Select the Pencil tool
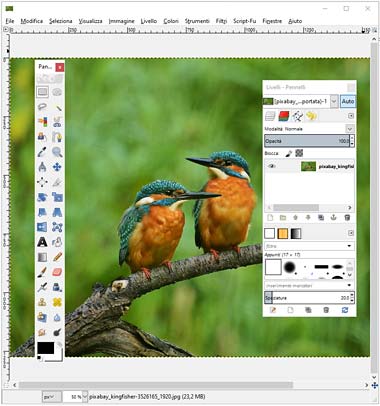This screenshot has height=406, width=380. click(57, 257)
